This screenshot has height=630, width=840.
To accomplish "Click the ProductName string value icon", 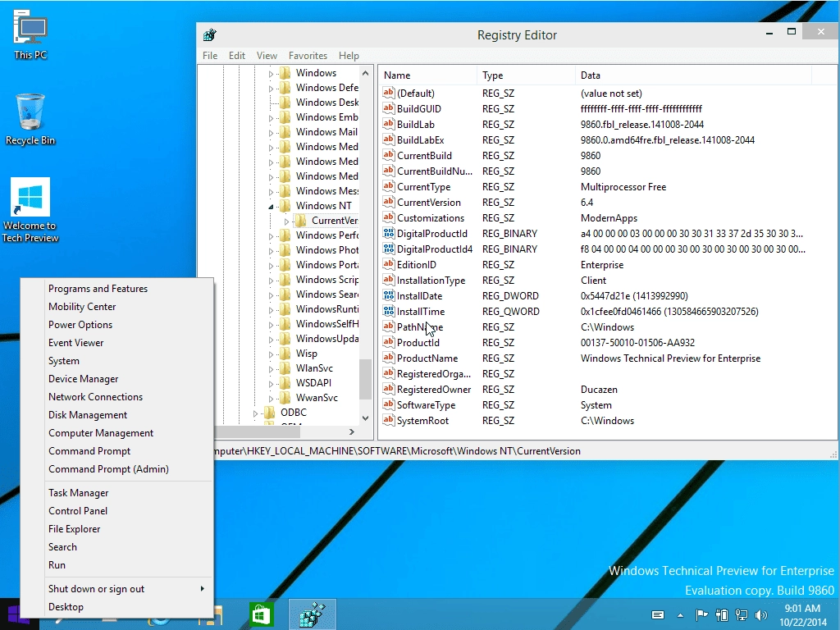I will (388, 358).
